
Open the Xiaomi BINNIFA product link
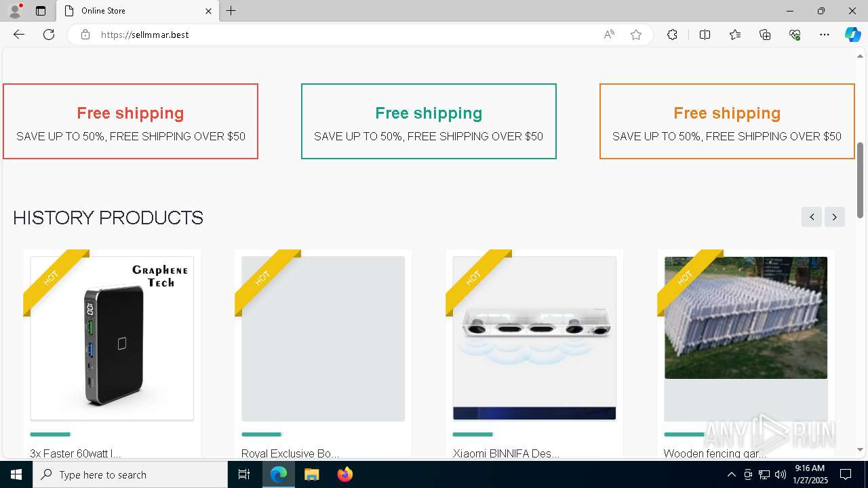pyautogui.click(x=506, y=453)
